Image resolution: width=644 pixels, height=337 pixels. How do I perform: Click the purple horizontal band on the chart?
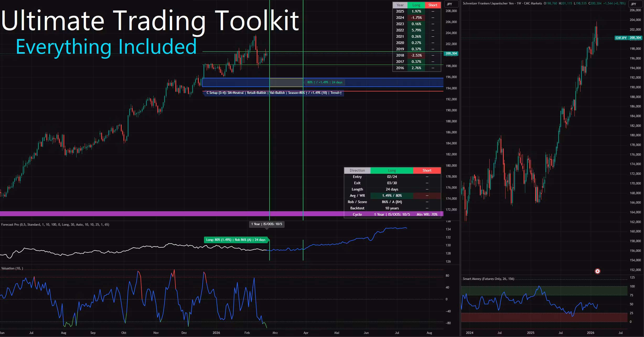[131, 214]
